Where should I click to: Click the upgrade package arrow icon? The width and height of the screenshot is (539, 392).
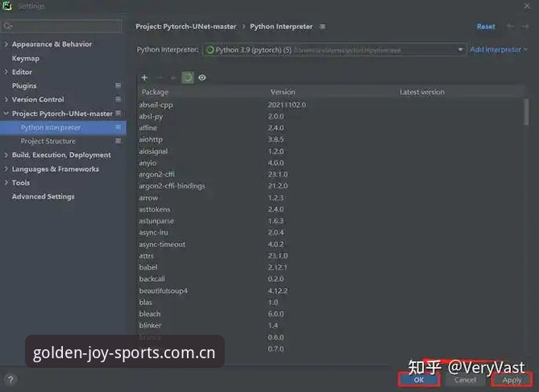tap(173, 78)
